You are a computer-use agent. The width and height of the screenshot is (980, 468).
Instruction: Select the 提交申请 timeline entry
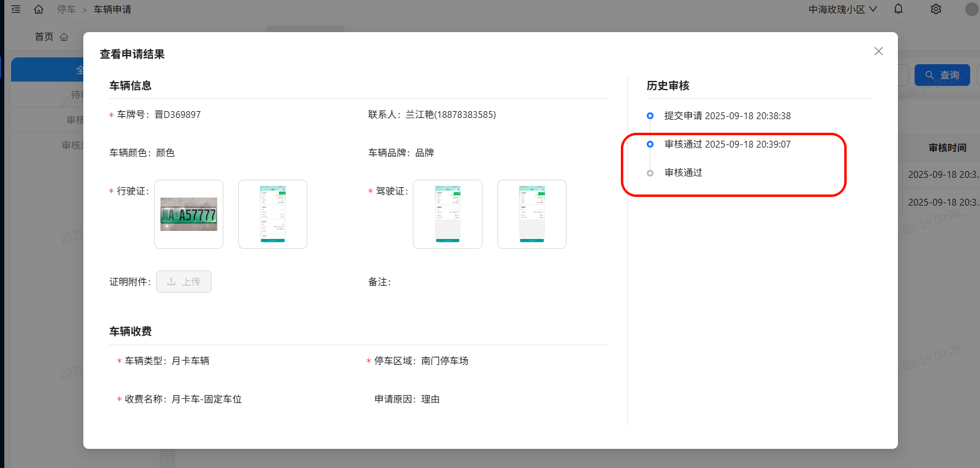727,116
